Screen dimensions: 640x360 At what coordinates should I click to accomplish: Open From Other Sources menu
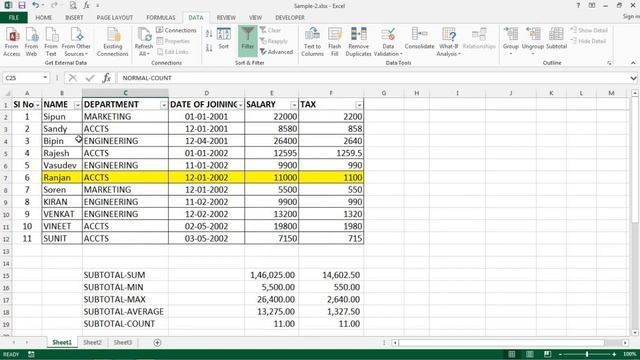tap(76, 42)
